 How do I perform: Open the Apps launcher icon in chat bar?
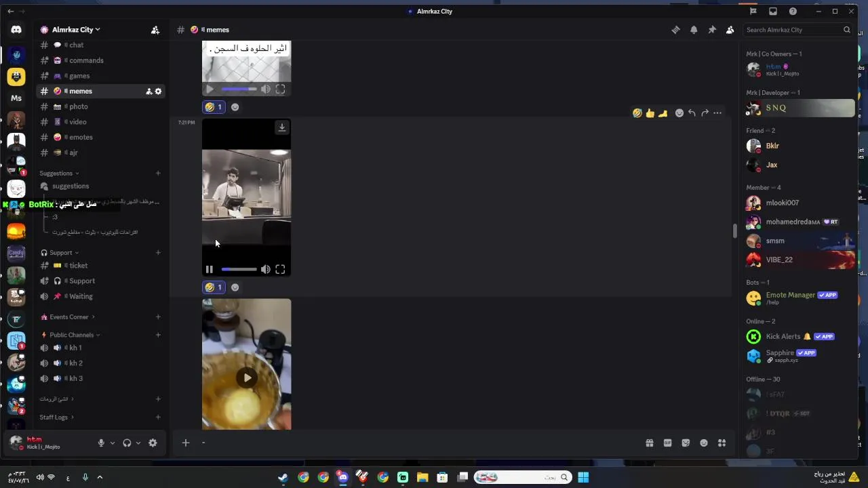pos(722,443)
